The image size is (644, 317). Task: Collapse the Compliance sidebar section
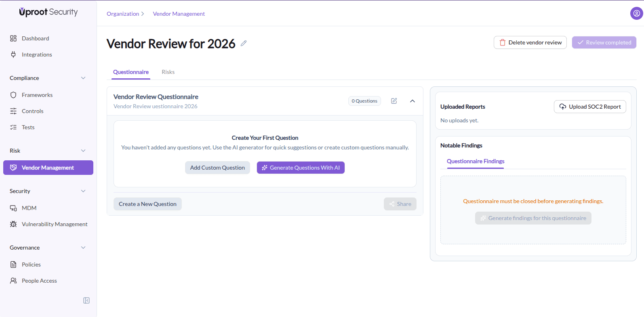click(x=83, y=78)
